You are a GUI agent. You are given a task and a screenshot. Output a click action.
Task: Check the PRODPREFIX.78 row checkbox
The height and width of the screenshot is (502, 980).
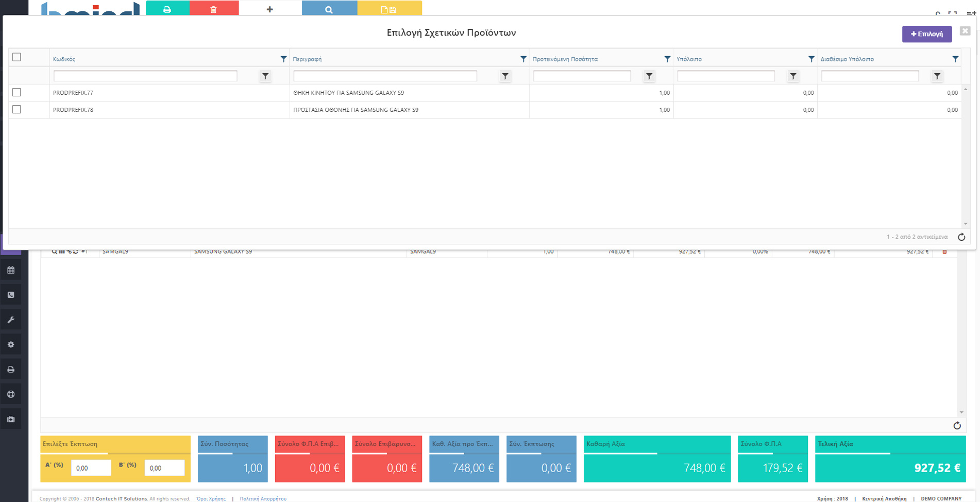[x=16, y=109]
